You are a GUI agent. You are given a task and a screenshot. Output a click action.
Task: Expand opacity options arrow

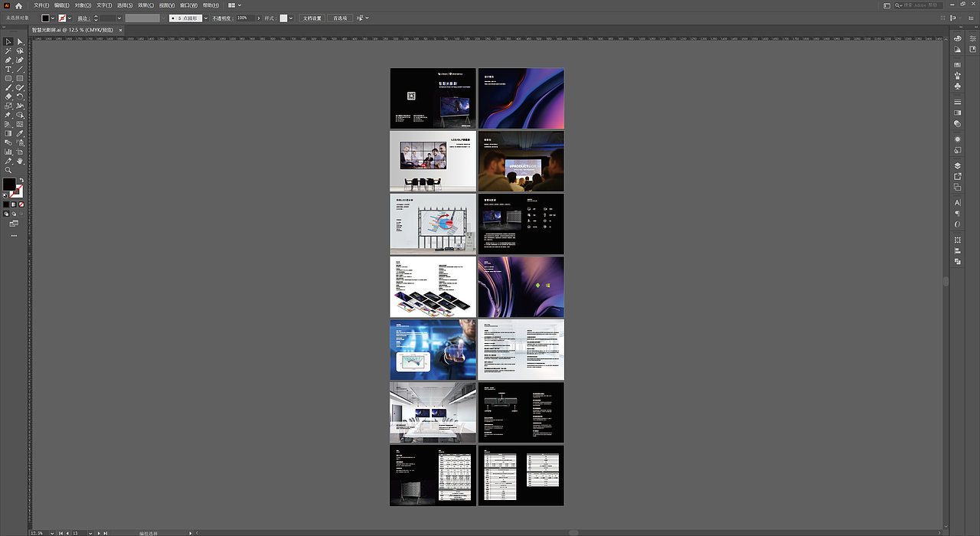(x=259, y=18)
